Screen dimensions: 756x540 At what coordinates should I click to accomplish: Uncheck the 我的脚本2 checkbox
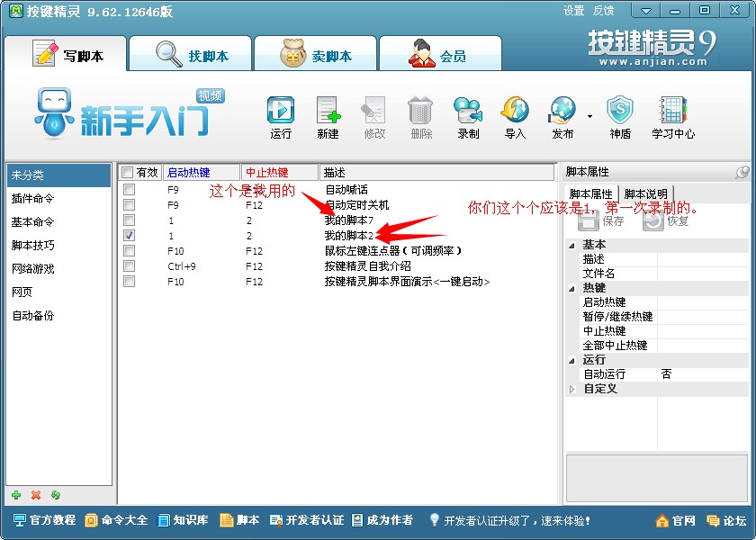(129, 236)
